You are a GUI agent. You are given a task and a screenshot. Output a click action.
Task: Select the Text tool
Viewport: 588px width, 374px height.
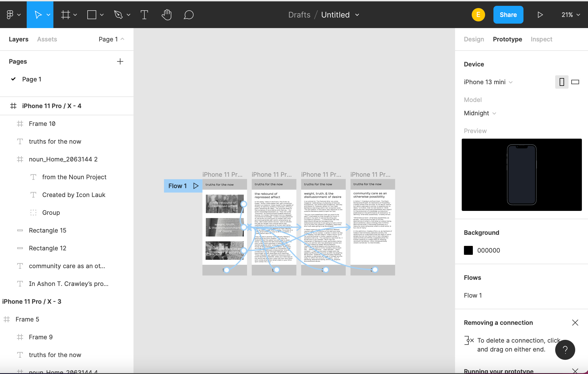click(144, 15)
